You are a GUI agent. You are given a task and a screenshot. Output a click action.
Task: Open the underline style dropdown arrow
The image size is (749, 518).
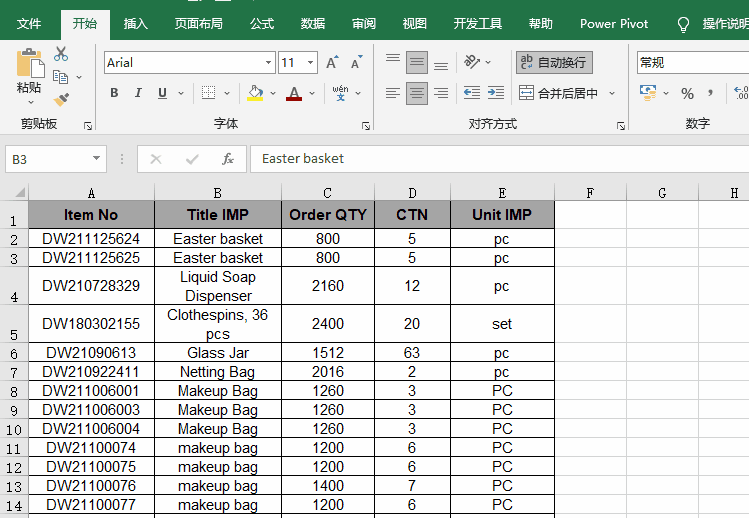coord(181,93)
